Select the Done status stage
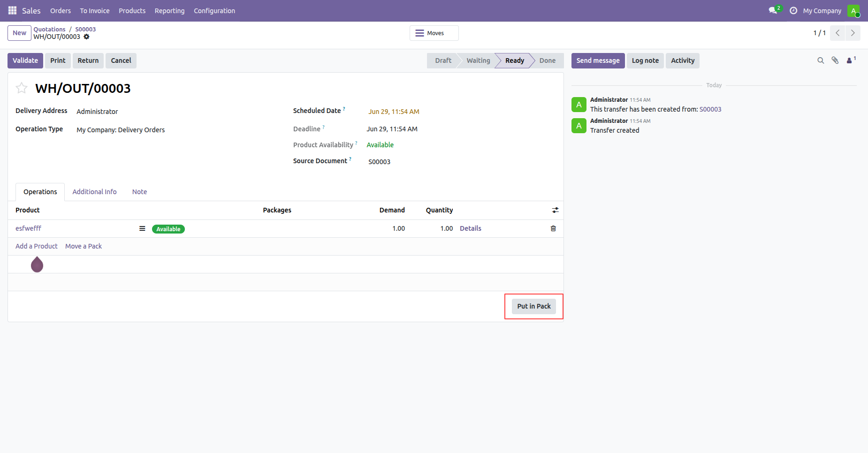This screenshot has height=453, width=868. coord(548,60)
